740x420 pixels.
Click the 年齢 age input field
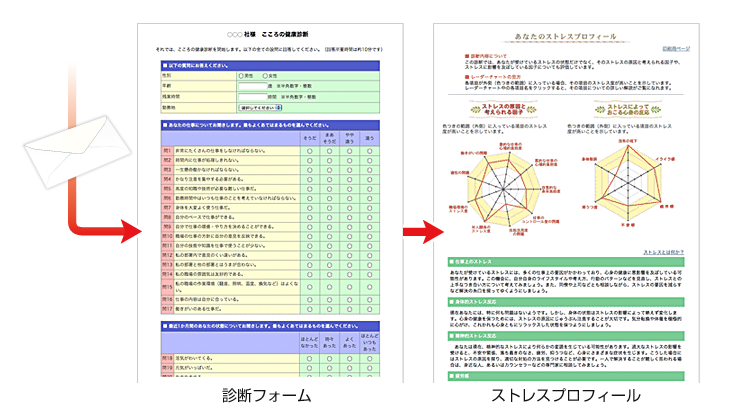tap(252, 86)
